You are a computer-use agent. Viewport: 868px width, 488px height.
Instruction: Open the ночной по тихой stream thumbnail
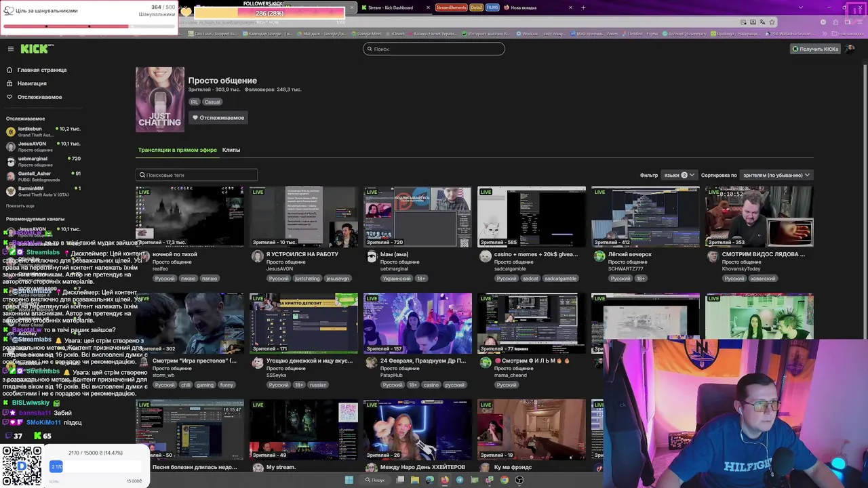[190, 216]
